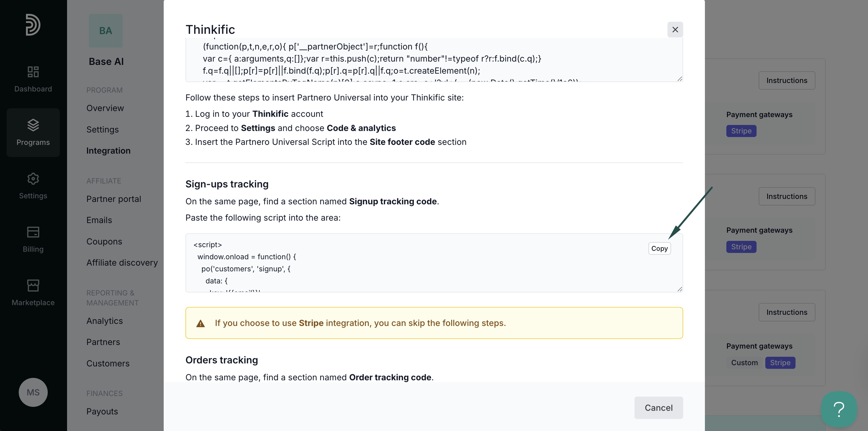The image size is (868, 431).
Task: Click the MS user avatar
Action: point(33,392)
